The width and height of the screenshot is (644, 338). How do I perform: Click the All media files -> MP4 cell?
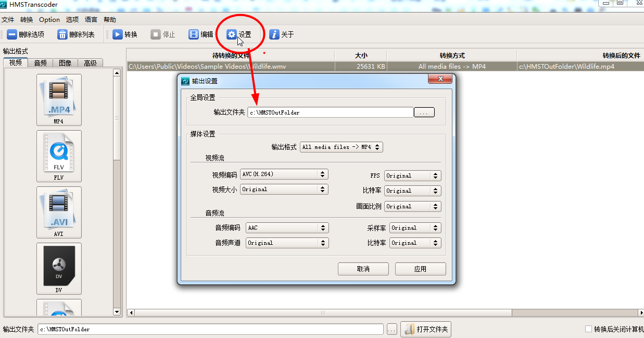(452, 67)
